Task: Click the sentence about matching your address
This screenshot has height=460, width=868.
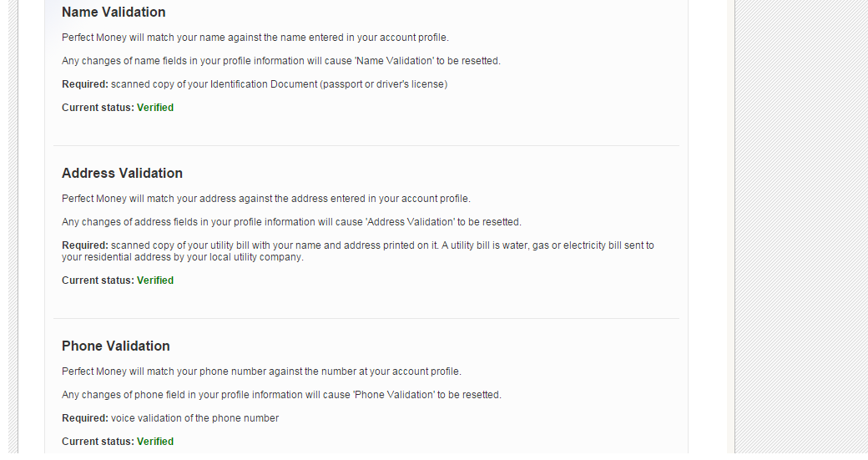Action: (x=265, y=199)
